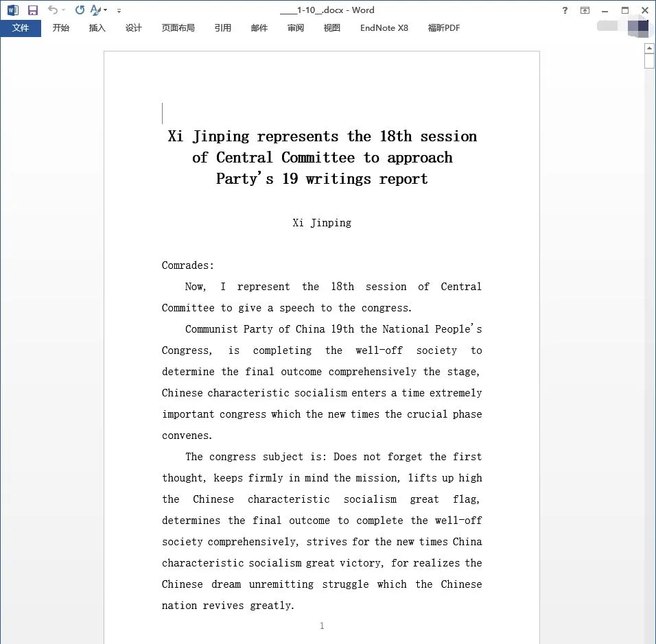Open the undo history dropdown arrow
The width and height of the screenshot is (656, 644).
[64, 10]
